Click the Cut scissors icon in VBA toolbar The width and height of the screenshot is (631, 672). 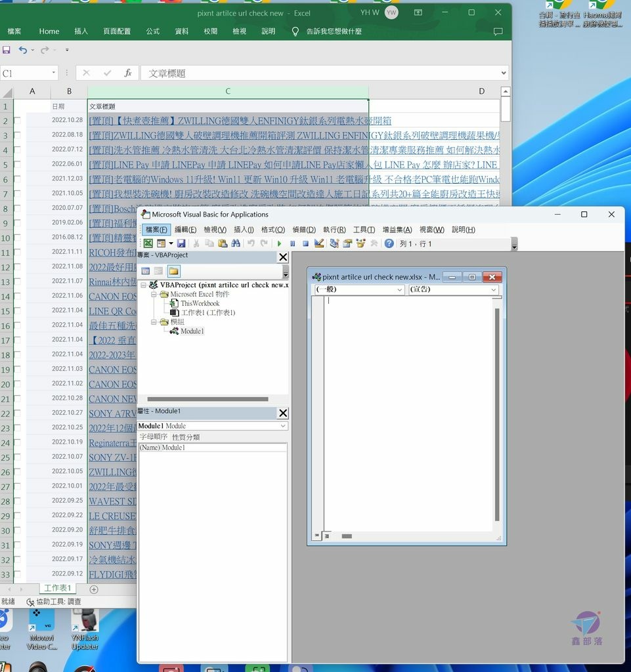(196, 243)
